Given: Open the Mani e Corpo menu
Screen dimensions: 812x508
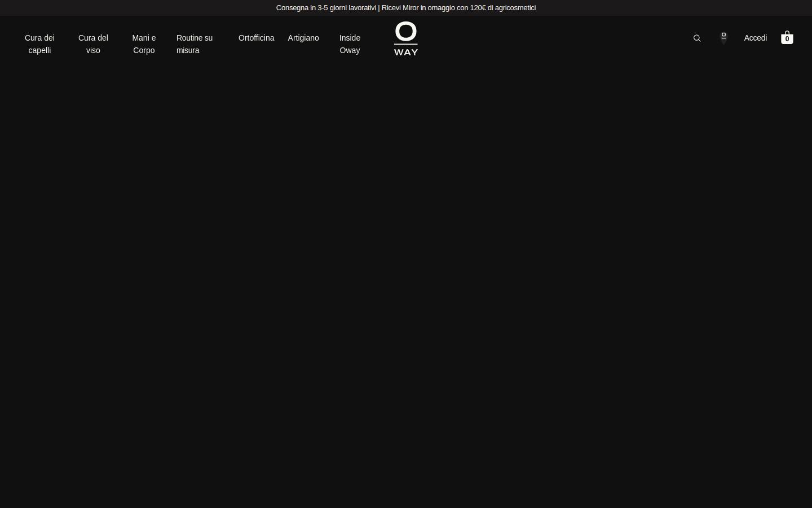Looking at the screenshot, I should [x=144, y=44].
